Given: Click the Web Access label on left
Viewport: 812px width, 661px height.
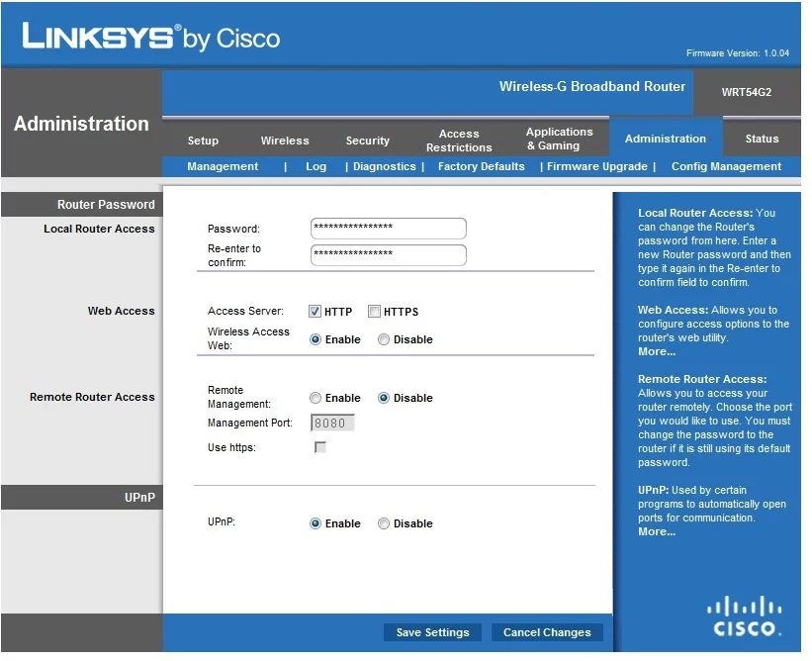Looking at the screenshot, I should (x=122, y=311).
